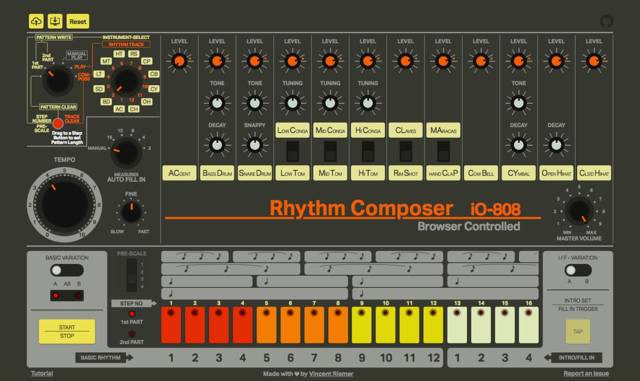The width and height of the screenshot is (640, 381).
Task: Click the Pre-Scale selector switch
Action: [x=131, y=275]
